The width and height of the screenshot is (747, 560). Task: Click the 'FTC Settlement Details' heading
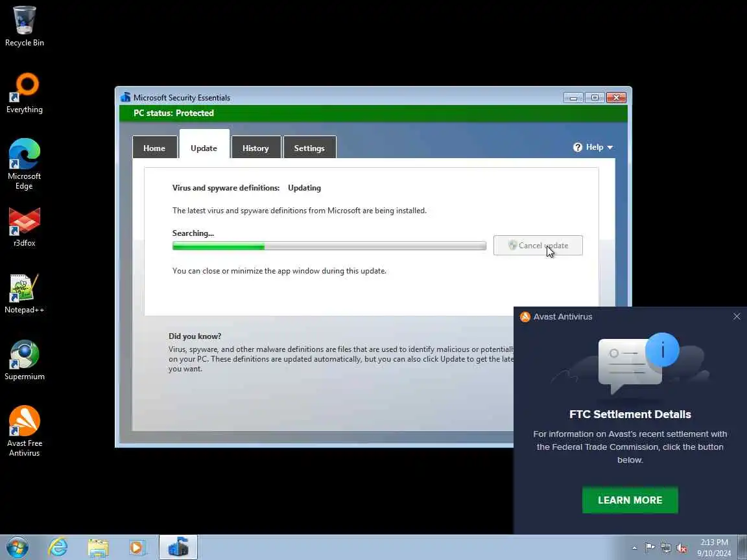[630, 414]
